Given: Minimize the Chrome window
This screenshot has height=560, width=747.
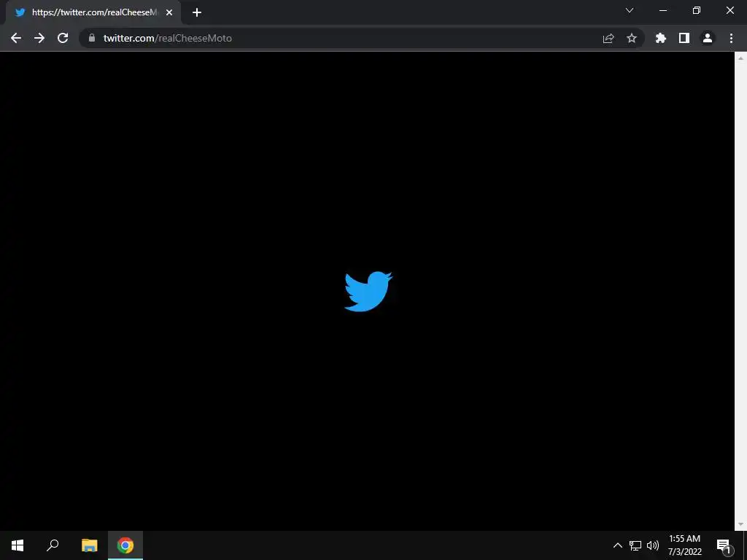Looking at the screenshot, I should point(662,10).
